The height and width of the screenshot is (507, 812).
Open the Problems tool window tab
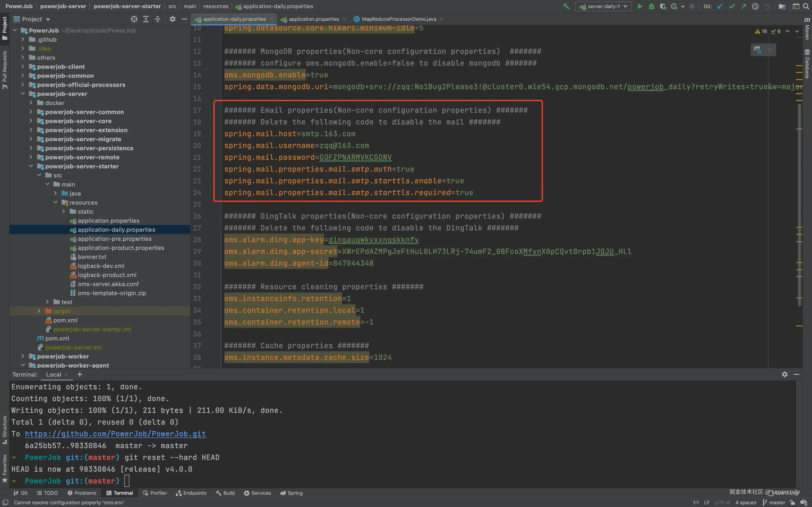(82, 493)
